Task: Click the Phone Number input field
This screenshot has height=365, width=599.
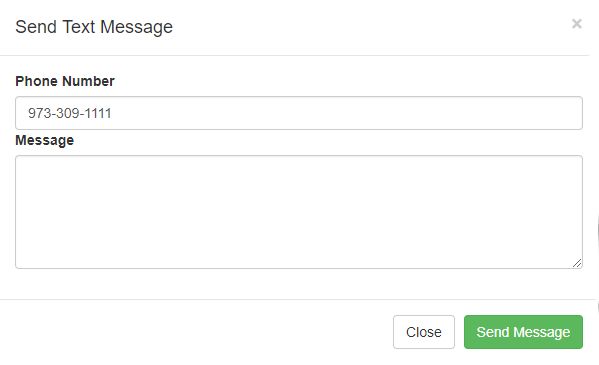Action: pyautogui.click(x=299, y=113)
